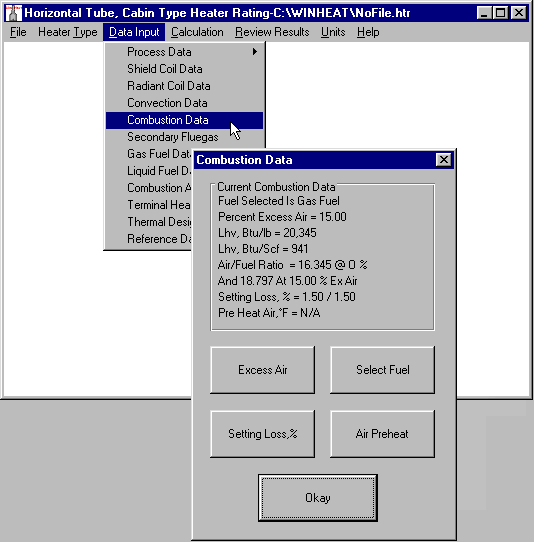Open the Heater Type menu
This screenshot has width=534, height=542.
pos(68,32)
